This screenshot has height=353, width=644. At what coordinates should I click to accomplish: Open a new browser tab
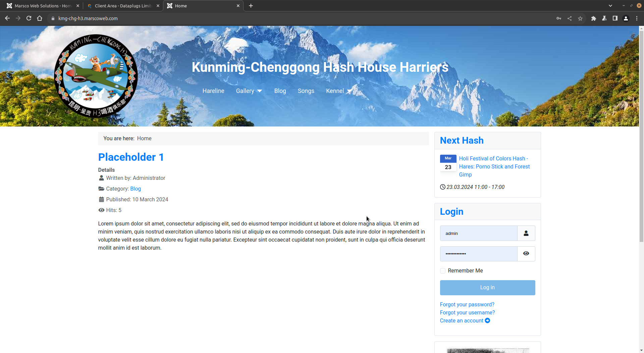(251, 6)
